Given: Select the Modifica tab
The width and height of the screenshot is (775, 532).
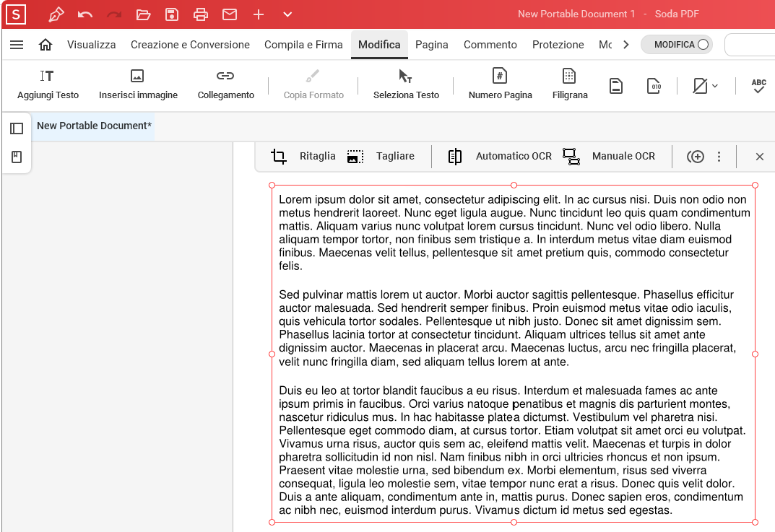Looking at the screenshot, I should coord(380,45).
